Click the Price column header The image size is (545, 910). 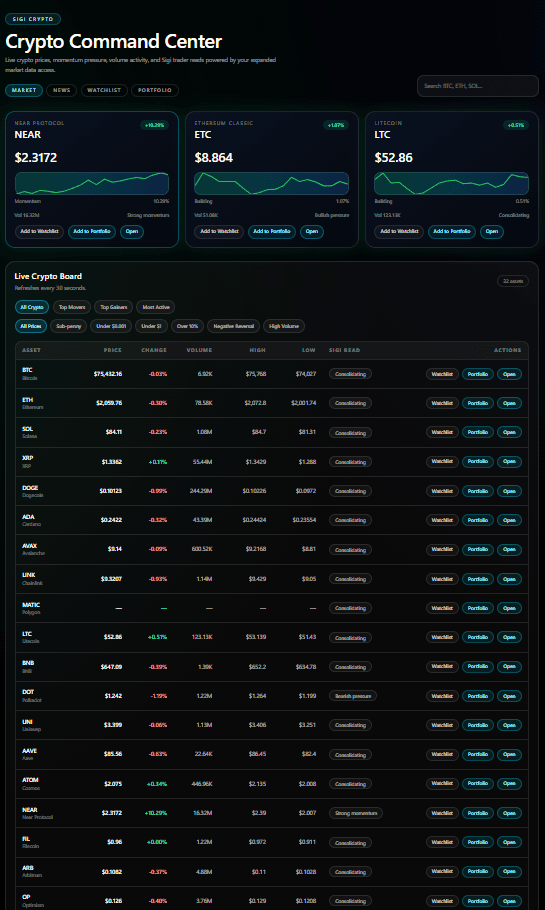pyautogui.click(x=113, y=350)
